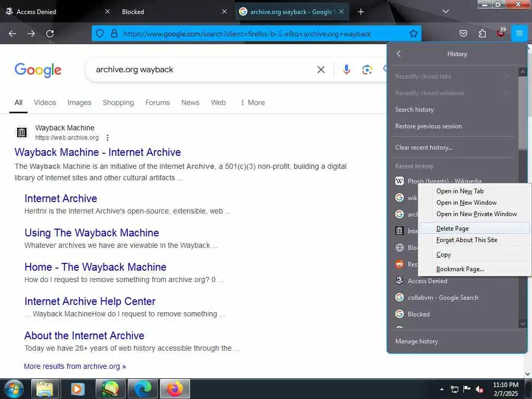Open Microsoft Edge from the taskbar
Screen dimensions: 532x399
(x=143, y=389)
